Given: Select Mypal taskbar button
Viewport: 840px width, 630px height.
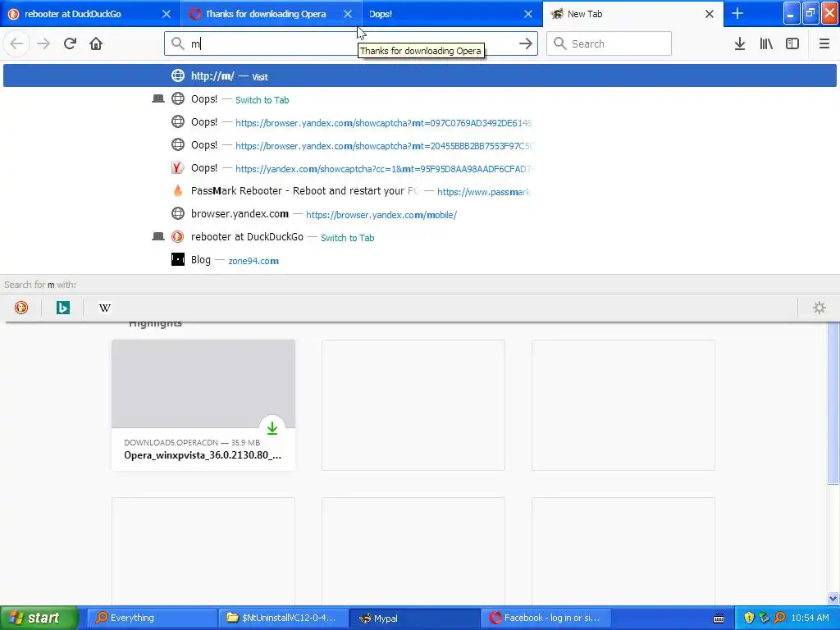Looking at the screenshot, I should coord(414,619).
